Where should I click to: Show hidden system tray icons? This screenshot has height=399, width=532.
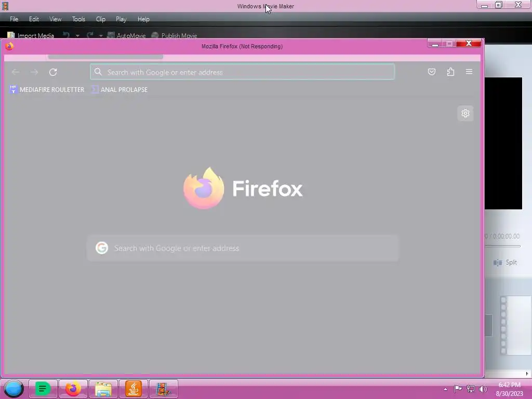click(x=445, y=389)
